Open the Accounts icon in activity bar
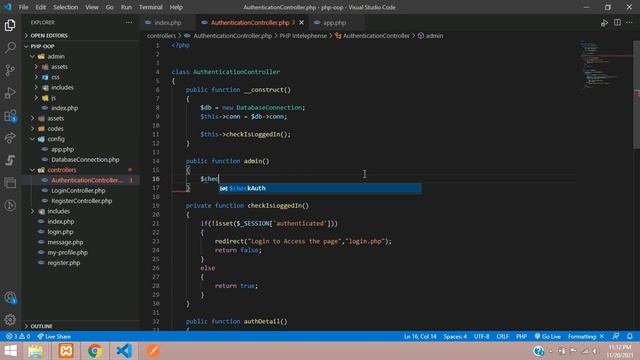 [10, 298]
